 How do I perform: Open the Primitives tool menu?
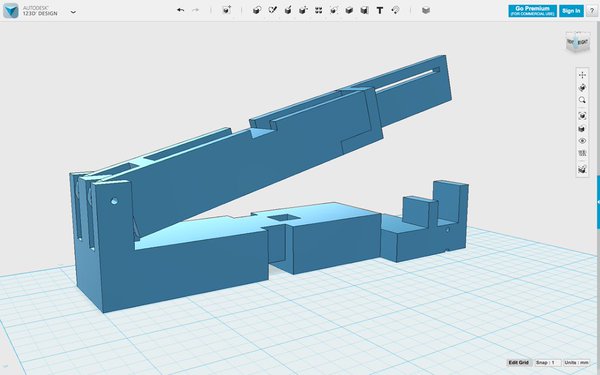(x=257, y=10)
